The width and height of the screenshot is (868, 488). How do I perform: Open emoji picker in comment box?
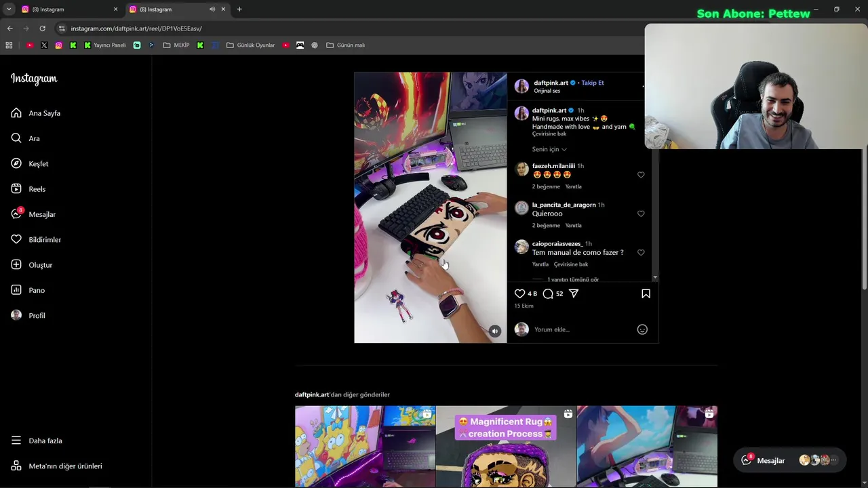click(642, 329)
